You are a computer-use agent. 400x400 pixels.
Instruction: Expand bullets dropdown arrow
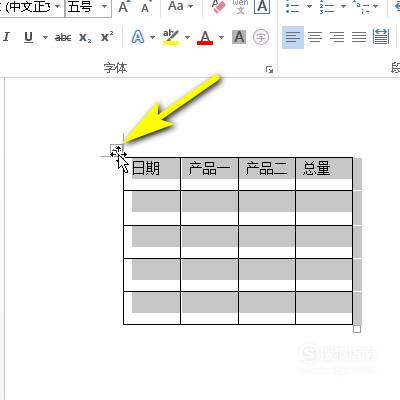(x=309, y=7)
